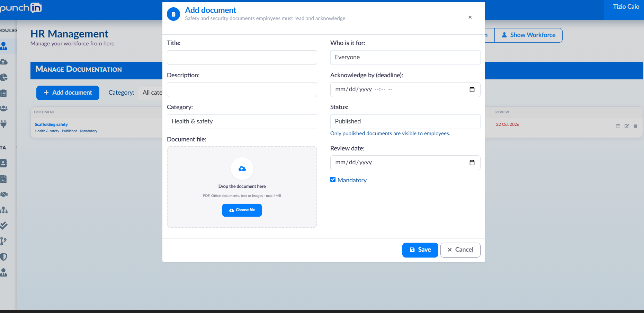Click the punchin logo
Viewport: 644px width, 313px height.
pyautogui.click(x=21, y=8)
